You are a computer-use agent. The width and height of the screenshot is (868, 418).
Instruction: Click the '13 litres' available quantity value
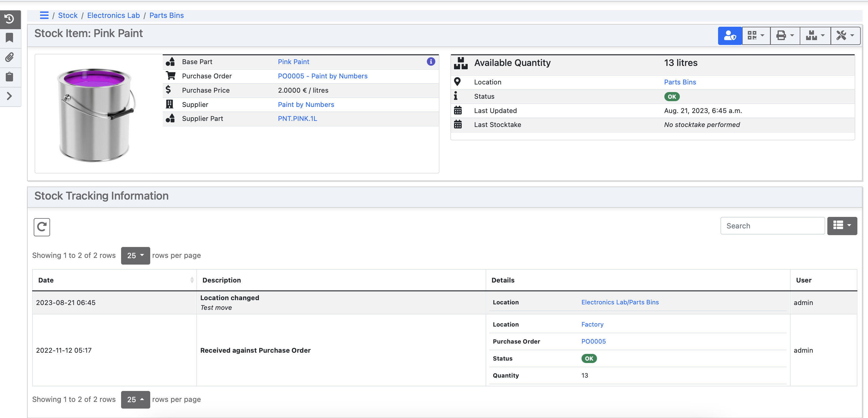(680, 63)
